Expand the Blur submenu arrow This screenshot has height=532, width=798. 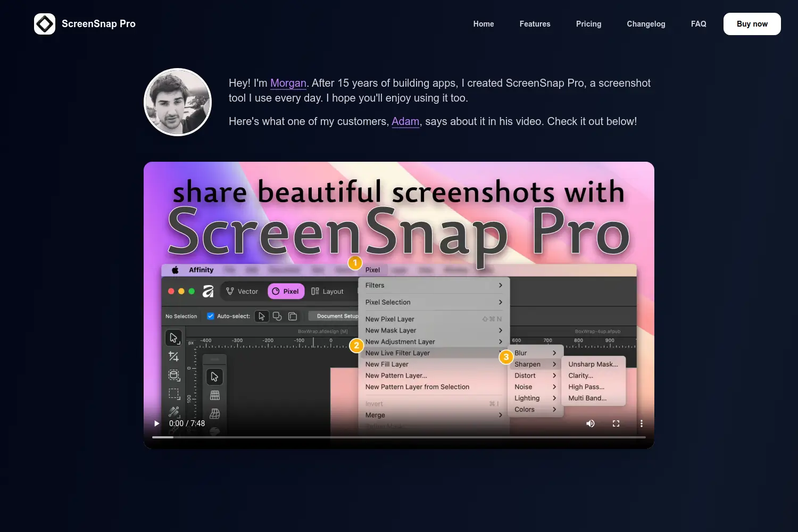point(554,353)
